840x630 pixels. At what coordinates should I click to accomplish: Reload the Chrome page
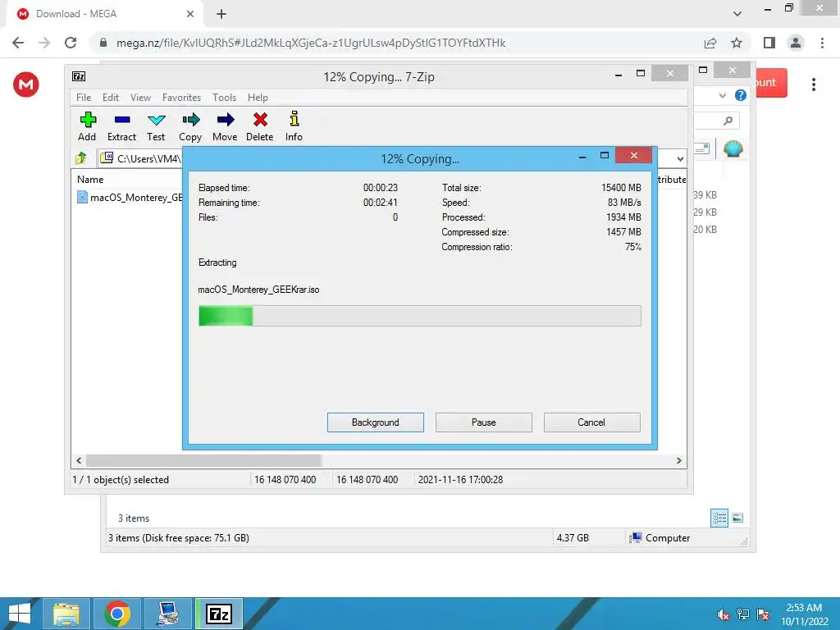[71, 43]
